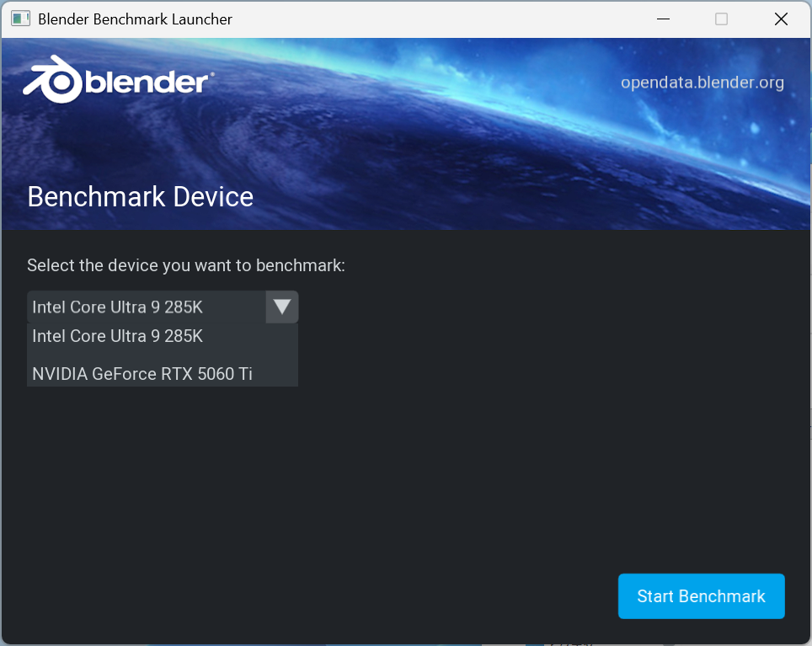Select NVIDIA GeForce RTX 5060 Ti option
The image size is (812, 646).
click(162, 374)
